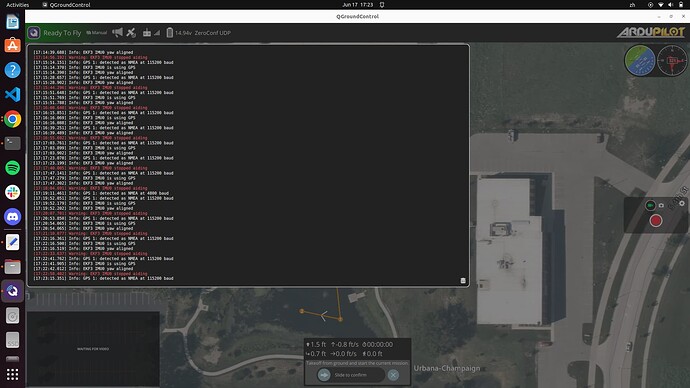Image resolution: width=690 pixels, height=388 pixels.
Task: Open the system tray volume and power menu
Action: tap(666, 5)
